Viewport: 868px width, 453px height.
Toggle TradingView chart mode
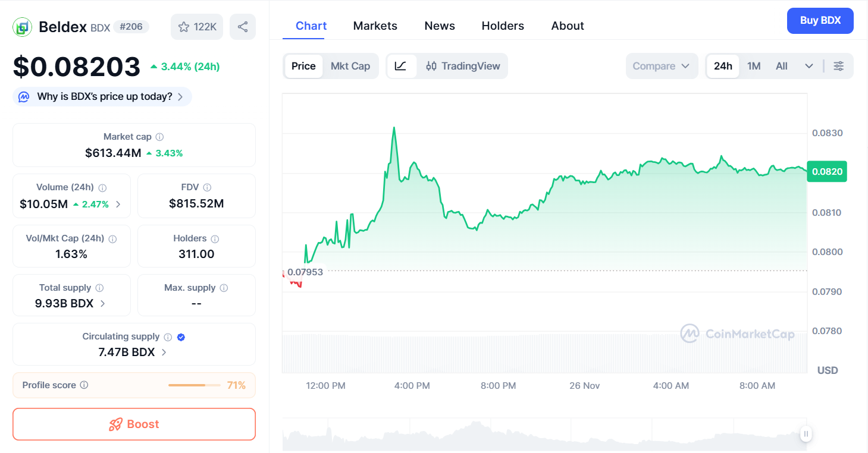coord(463,66)
